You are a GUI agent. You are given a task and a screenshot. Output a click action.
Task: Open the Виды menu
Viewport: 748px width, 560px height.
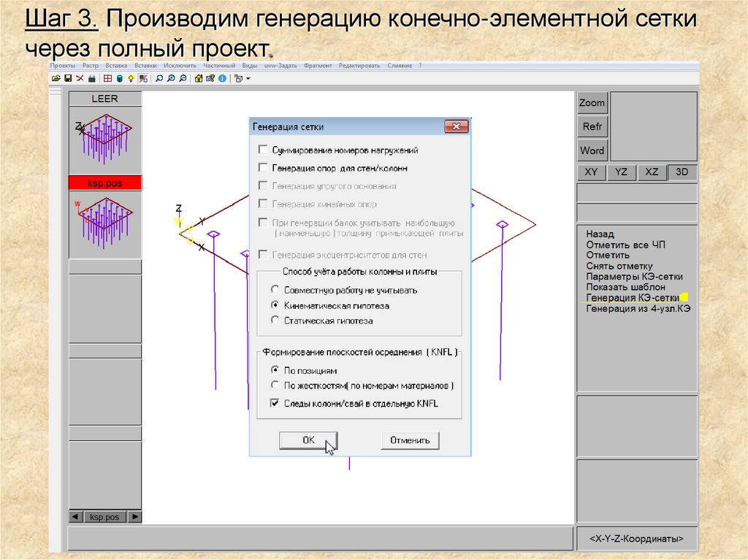[250, 66]
